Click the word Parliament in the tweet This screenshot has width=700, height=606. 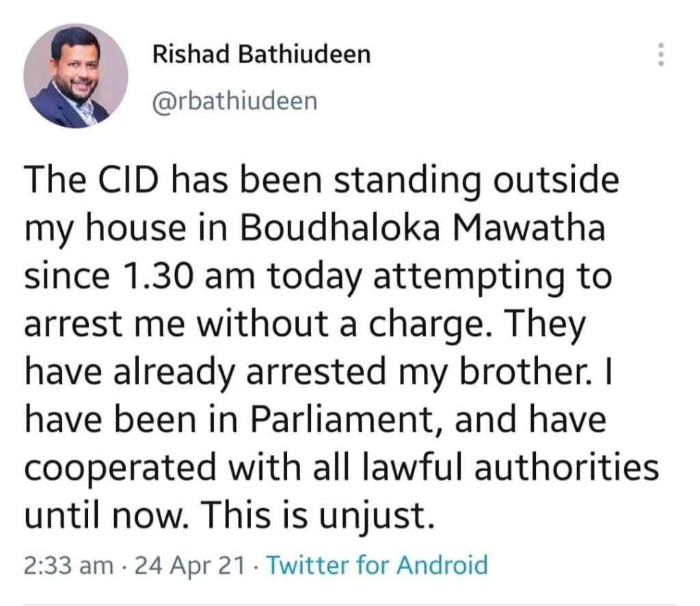pyautogui.click(x=345, y=421)
